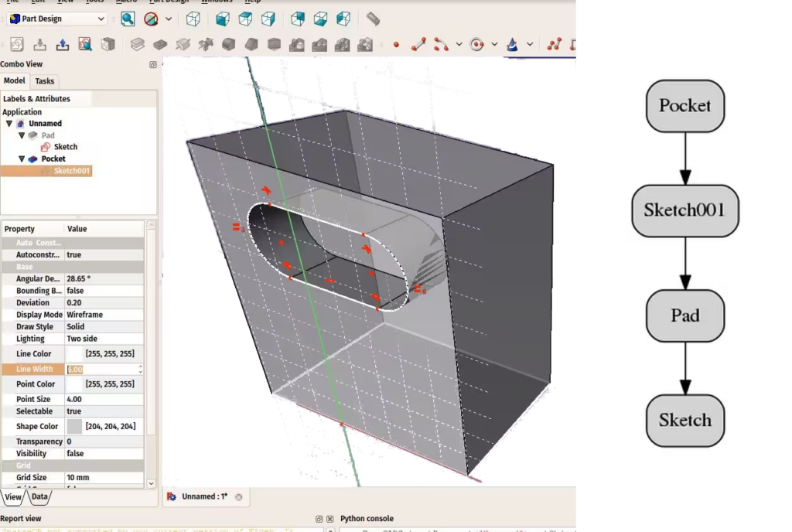
Task: Close the Unnamed document tab
Action: click(239, 497)
